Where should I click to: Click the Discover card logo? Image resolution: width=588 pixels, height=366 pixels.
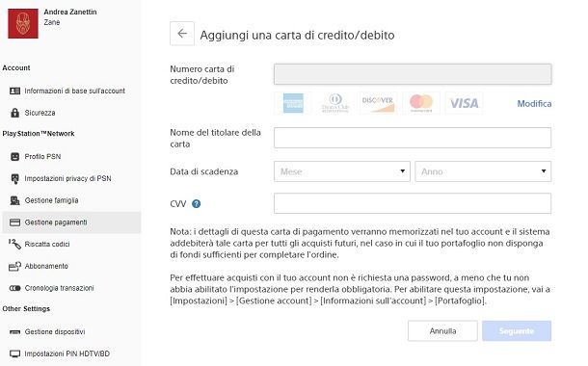tap(378, 103)
